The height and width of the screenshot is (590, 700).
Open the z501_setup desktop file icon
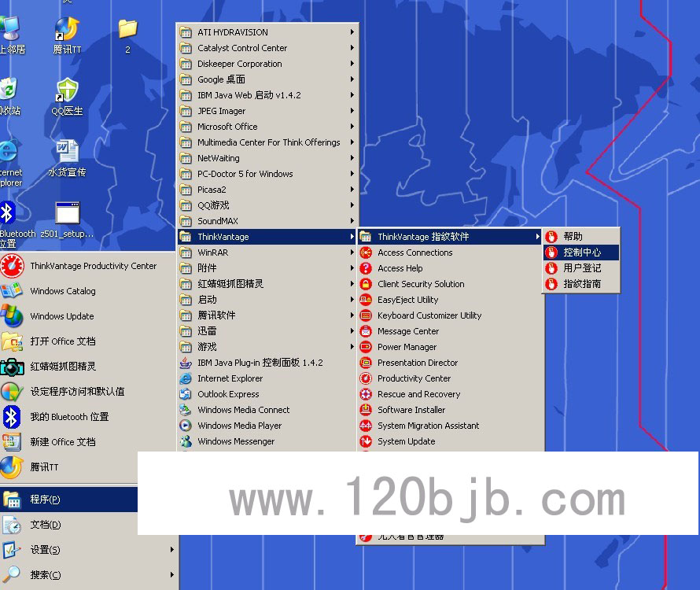pos(68,212)
